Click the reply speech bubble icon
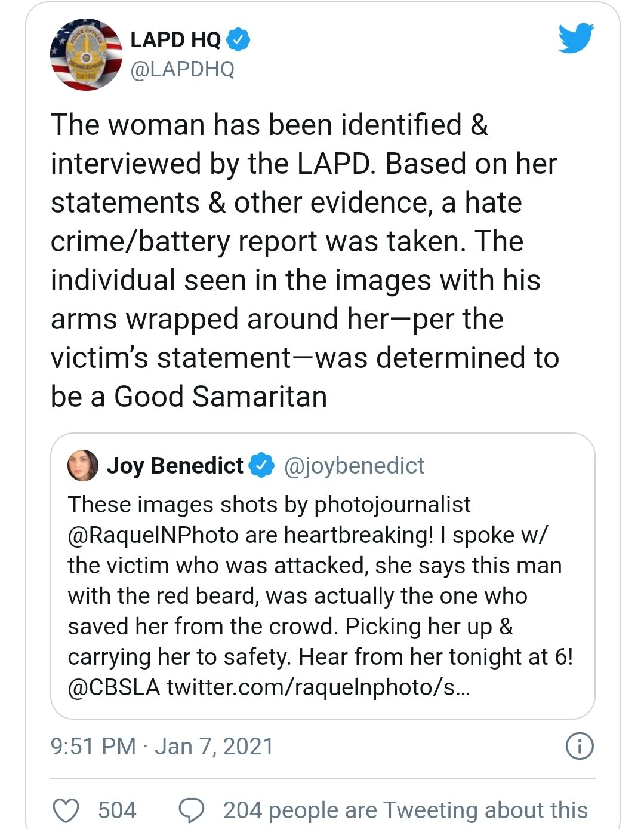This screenshot has width=644, height=829. pyautogui.click(x=192, y=810)
